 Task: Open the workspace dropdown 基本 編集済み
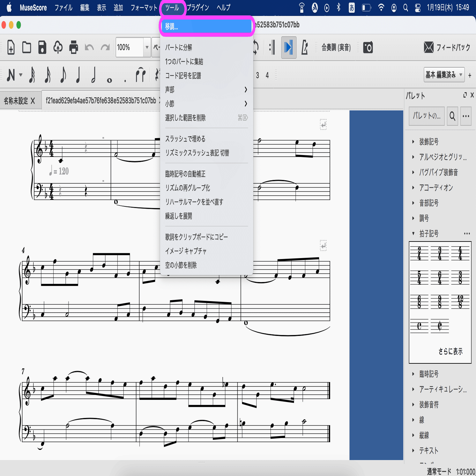tap(444, 75)
